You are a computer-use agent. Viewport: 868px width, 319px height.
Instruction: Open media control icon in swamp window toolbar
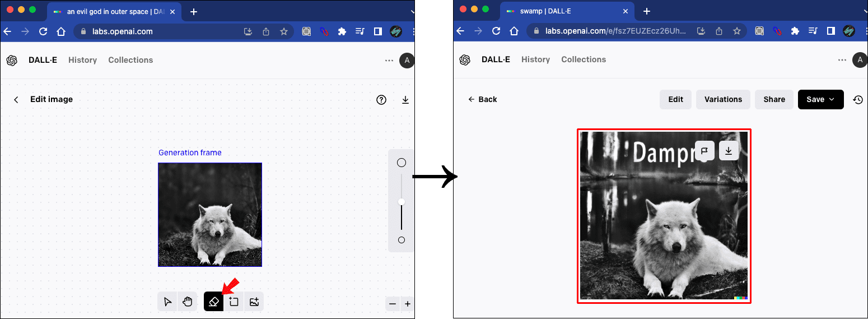coord(813,31)
